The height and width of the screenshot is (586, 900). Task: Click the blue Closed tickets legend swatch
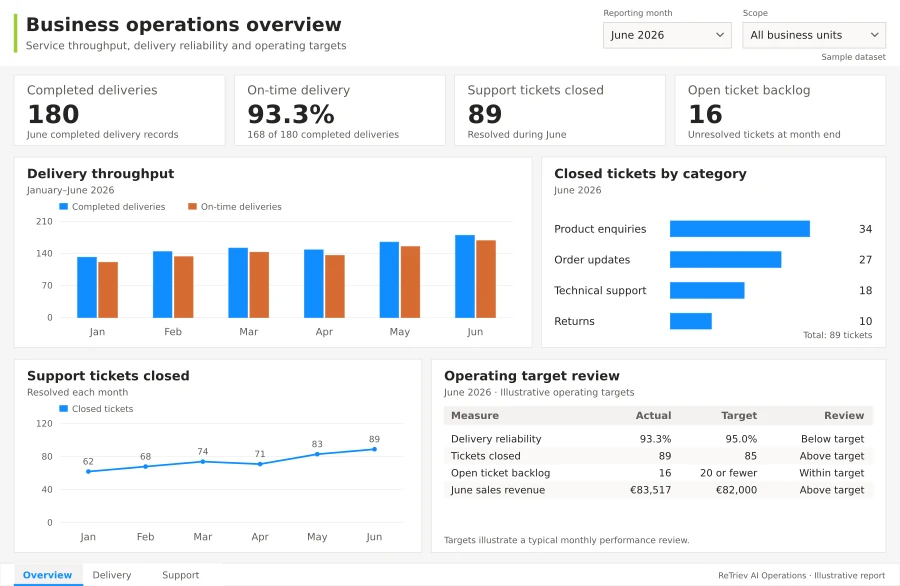click(x=64, y=409)
